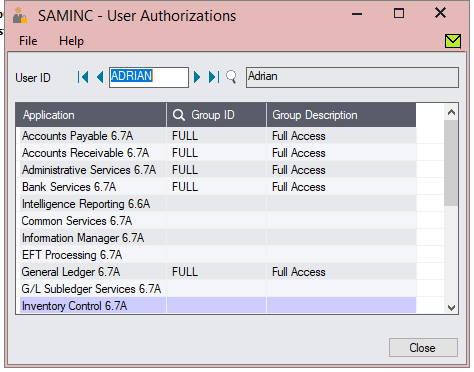Click FULL Group ID for Accounts Payable
The width and height of the screenshot is (474, 372).
click(x=185, y=136)
